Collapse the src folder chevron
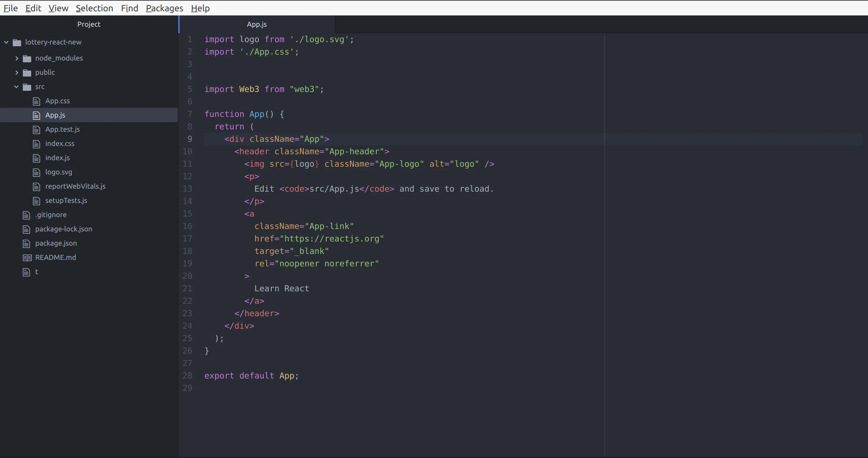 point(16,87)
